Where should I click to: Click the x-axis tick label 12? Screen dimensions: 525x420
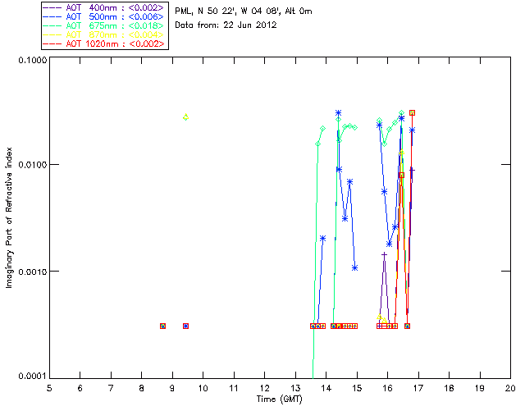click(264, 388)
